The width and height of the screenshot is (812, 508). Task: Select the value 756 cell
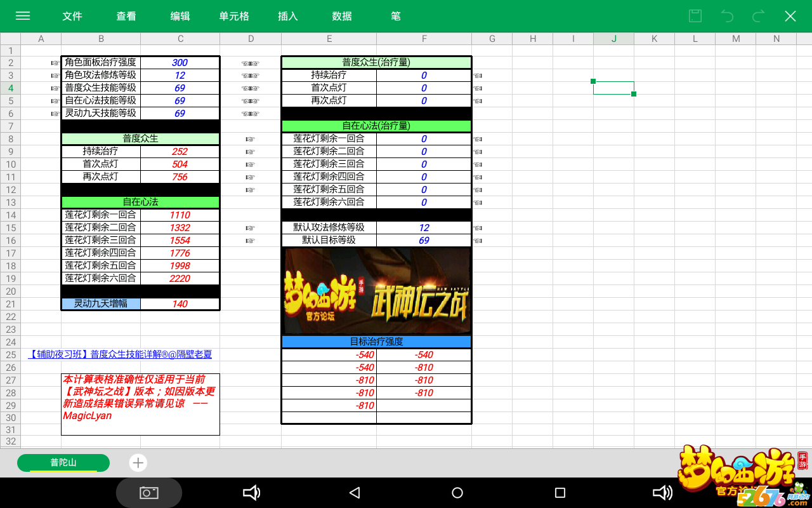tap(180, 177)
